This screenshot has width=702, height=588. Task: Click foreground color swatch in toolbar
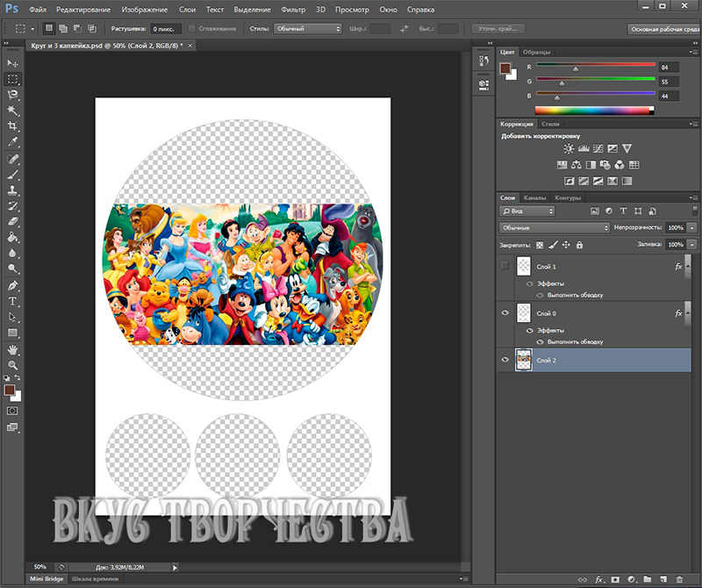coord(10,390)
